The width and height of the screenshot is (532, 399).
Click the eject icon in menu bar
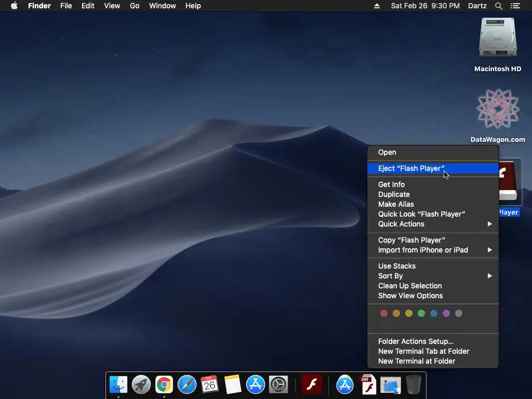click(x=377, y=6)
